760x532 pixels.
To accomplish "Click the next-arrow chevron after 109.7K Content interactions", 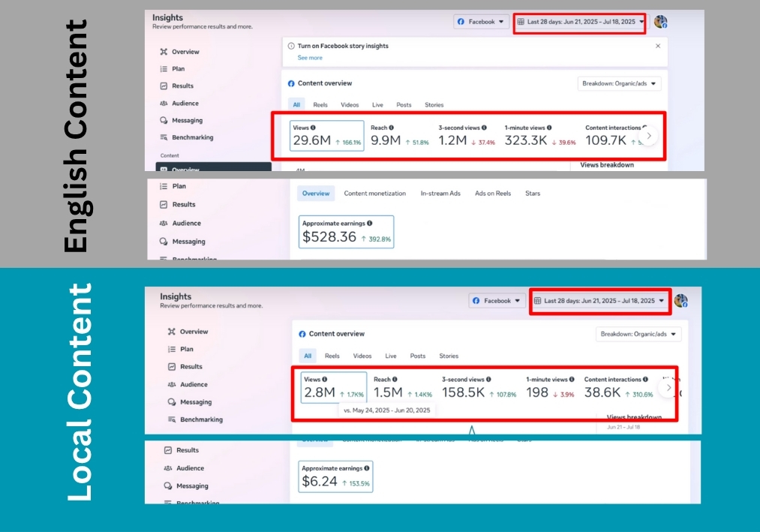I will coord(649,136).
